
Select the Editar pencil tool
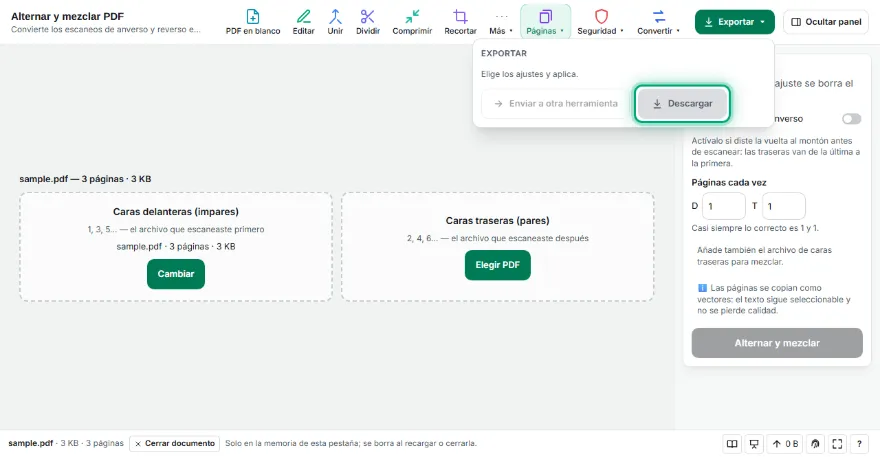pyautogui.click(x=303, y=22)
